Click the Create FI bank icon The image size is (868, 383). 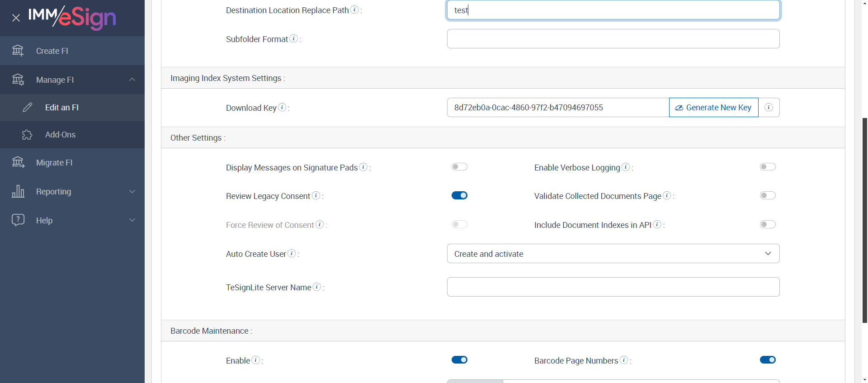point(18,51)
